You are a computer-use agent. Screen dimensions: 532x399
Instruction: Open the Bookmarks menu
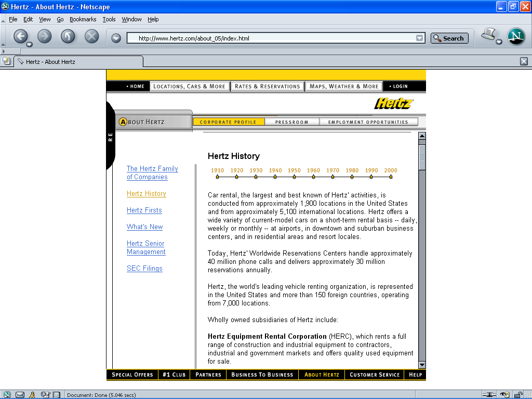pyautogui.click(x=83, y=19)
